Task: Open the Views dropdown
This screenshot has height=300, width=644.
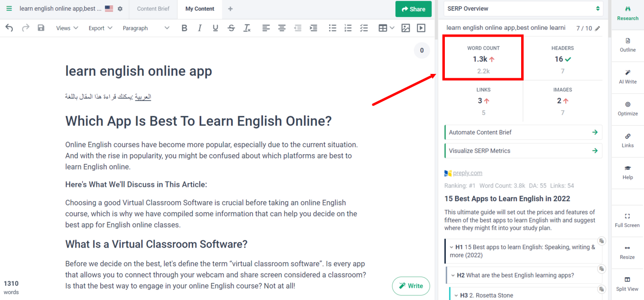Action: 67,28
